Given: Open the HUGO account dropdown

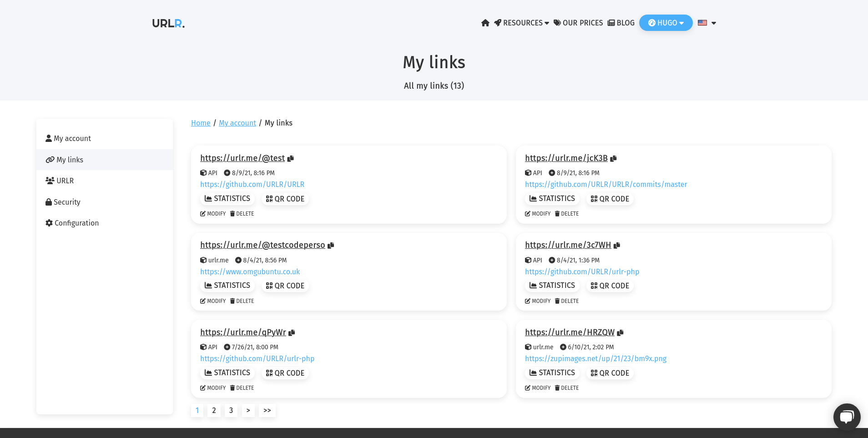Looking at the screenshot, I should click(x=666, y=23).
